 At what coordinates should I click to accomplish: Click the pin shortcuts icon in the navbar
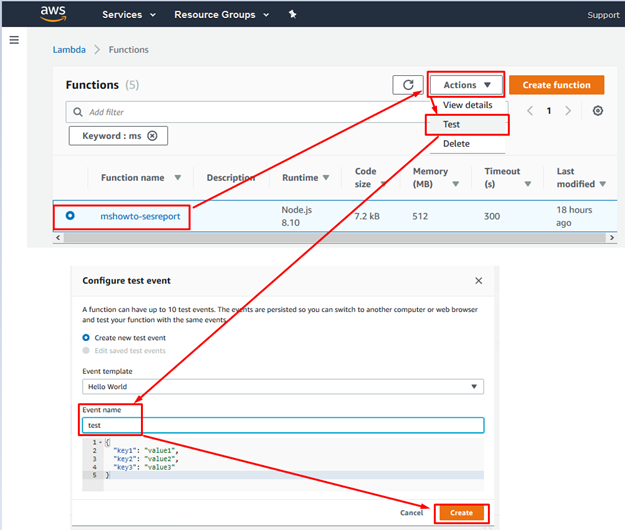tap(293, 14)
